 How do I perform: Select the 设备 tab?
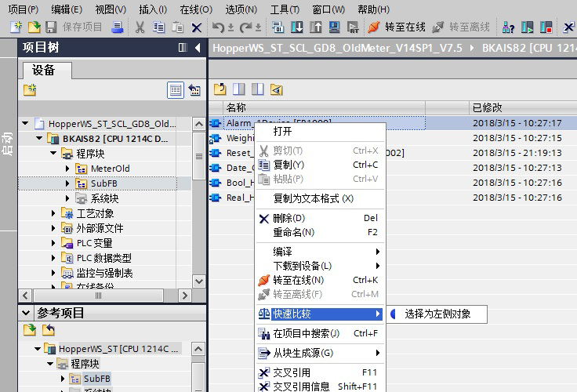(x=44, y=71)
